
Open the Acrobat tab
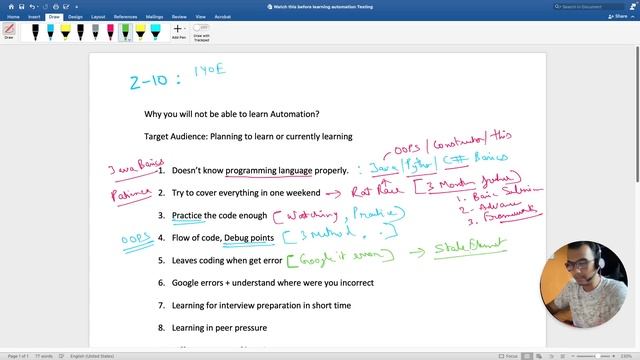click(x=222, y=17)
